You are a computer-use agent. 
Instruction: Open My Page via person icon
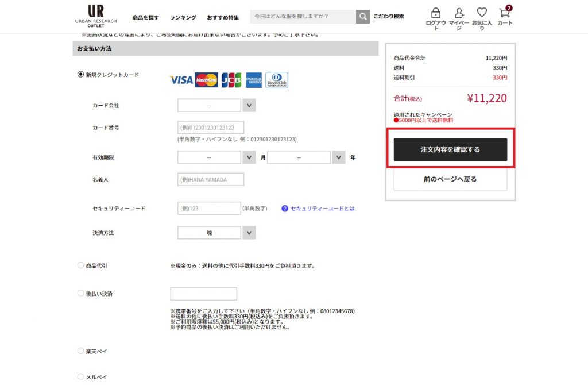[x=459, y=13]
